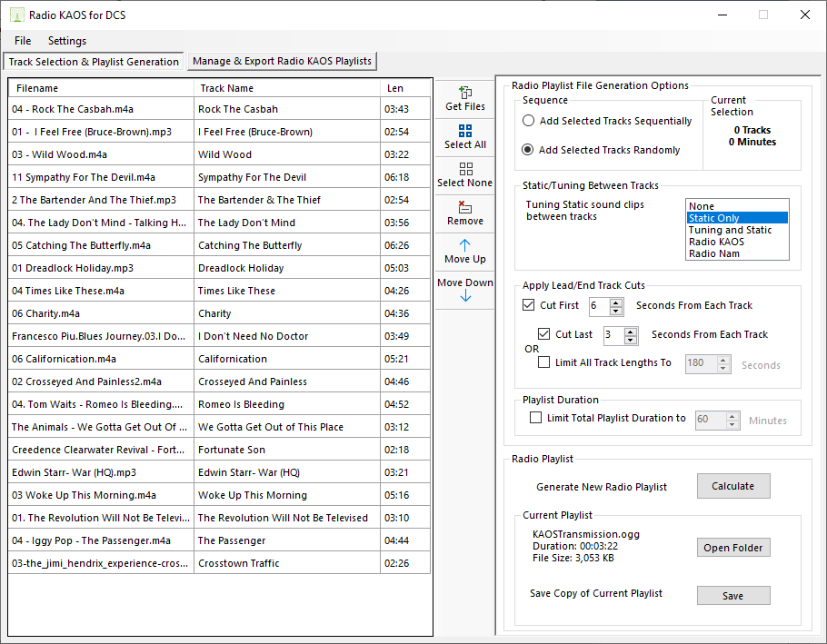Switch to Manage & Export Radio KAOS Playlists tab
827x644 pixels.
(282, 61)
